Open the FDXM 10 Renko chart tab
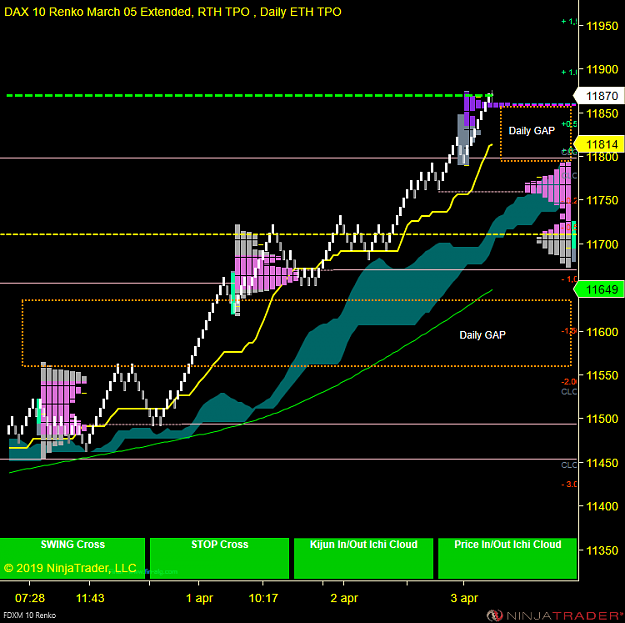625x623 pixels. click(x=29, y=615)
